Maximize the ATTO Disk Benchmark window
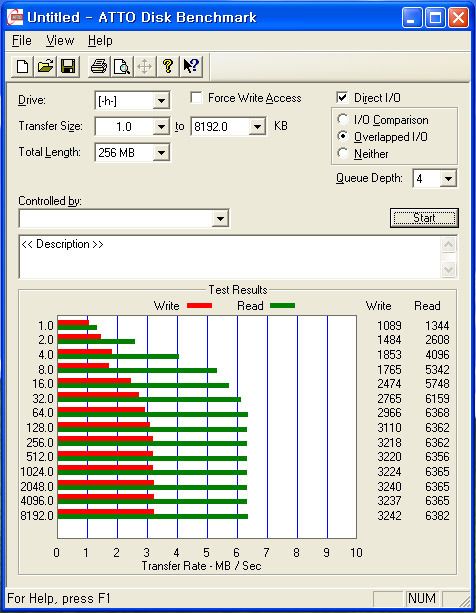Screen dimensions: 476x613 [x=435, y=18]
